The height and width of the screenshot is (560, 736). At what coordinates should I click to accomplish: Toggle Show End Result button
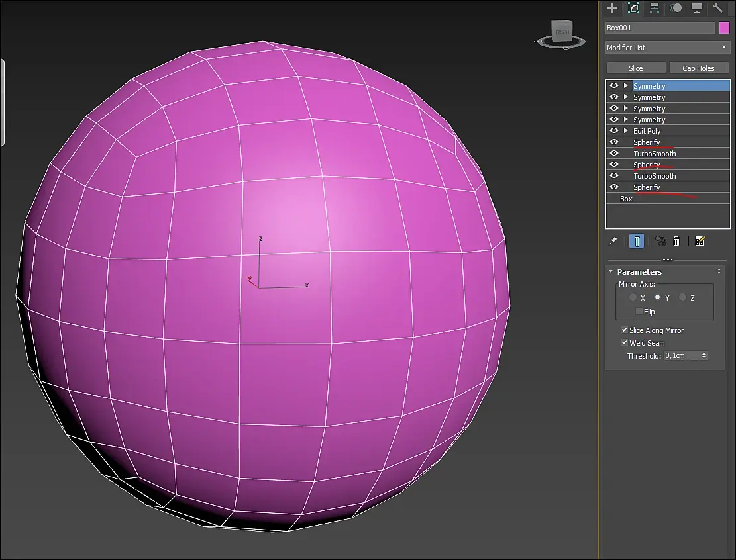(637, 241)
